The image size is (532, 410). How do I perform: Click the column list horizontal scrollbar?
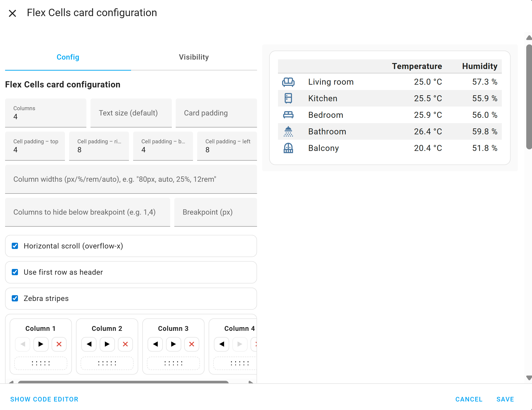click(123, 382)
